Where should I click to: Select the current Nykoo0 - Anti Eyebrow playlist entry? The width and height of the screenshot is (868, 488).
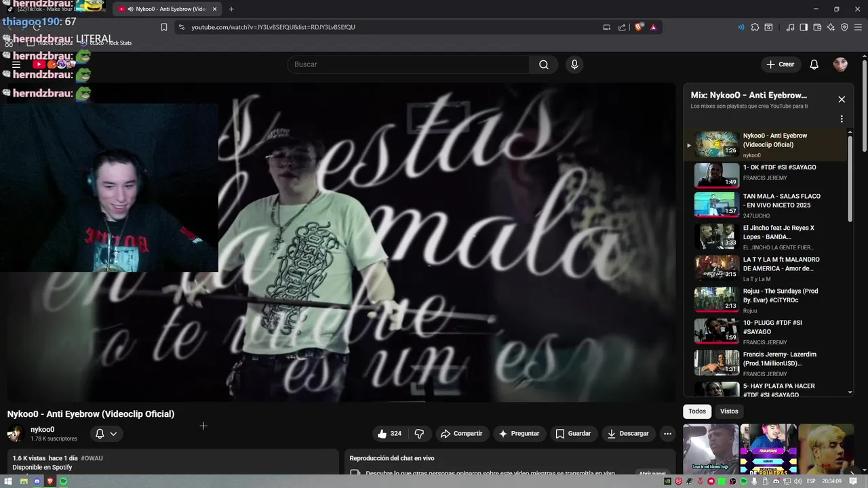click(x=765, y=145)
